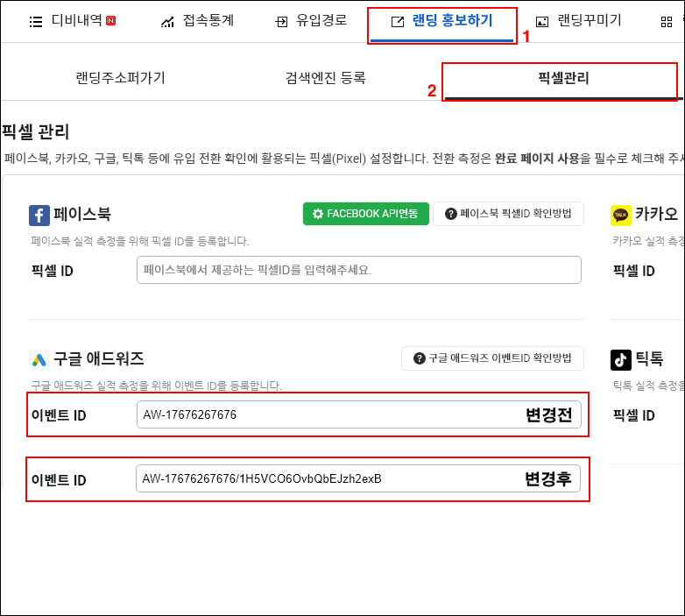Image resolution: width=685 pixels, height=616 pixels.
Task: Click the image icon beside 랜딩꾸미기
Action: click(x=542, y=22)
